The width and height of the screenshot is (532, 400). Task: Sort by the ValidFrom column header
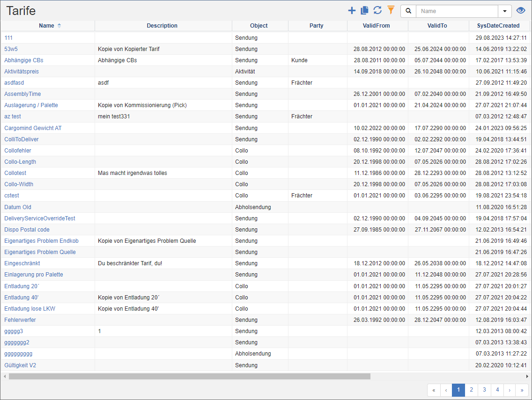[376, 26]
